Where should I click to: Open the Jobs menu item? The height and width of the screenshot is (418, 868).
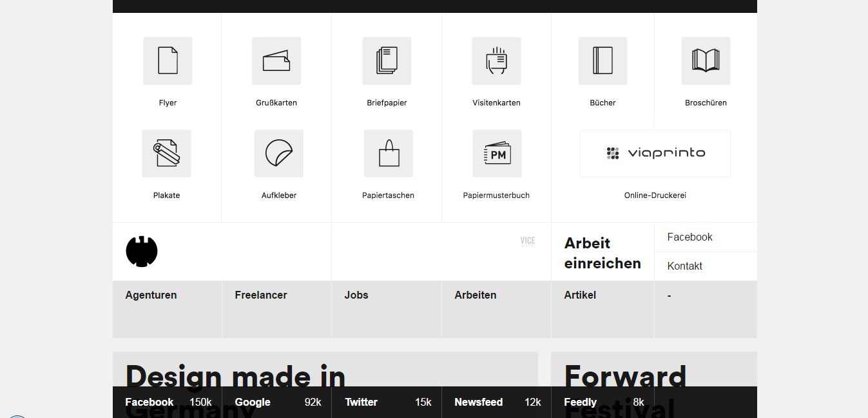pos(356,295)
